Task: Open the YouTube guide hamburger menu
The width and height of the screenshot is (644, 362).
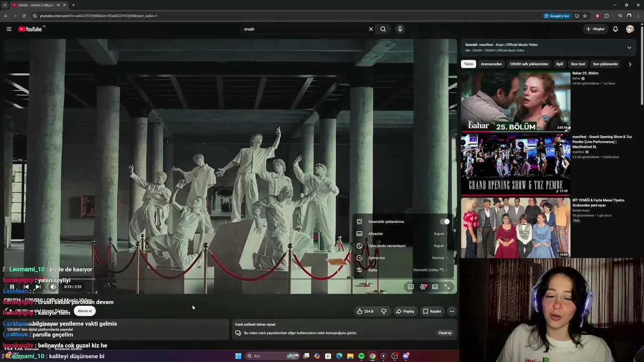Action: (9, 29)
